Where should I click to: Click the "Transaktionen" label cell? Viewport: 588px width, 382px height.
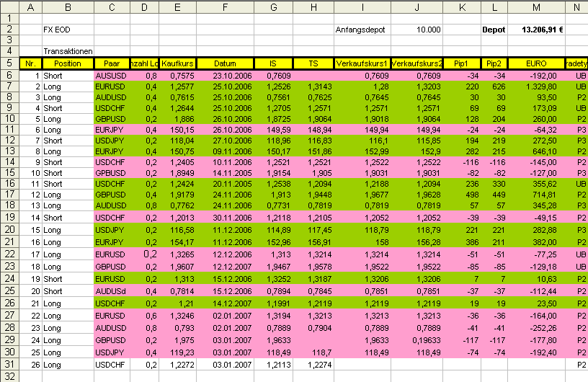point(67,52)
